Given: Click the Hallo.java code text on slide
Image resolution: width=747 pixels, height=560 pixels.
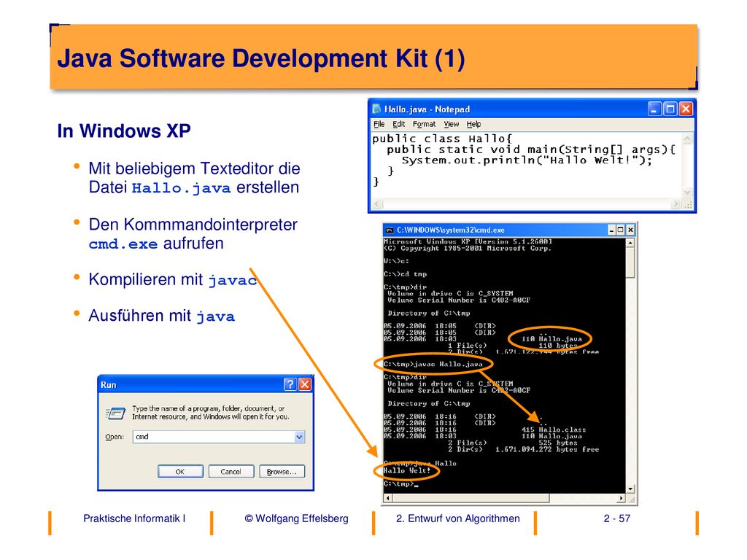Looking at the screenshot, I should pos(181,188).
